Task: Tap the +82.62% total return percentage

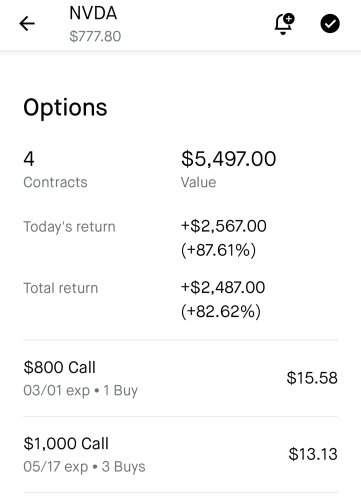Action: [x=221, y=311]
